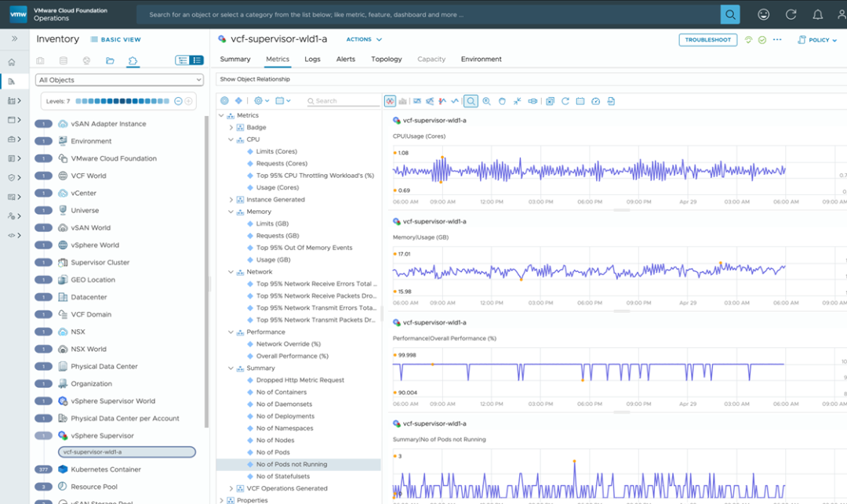Open the folder icon inventory tab
Screen dimensions: 847x504
click(110, 60)
